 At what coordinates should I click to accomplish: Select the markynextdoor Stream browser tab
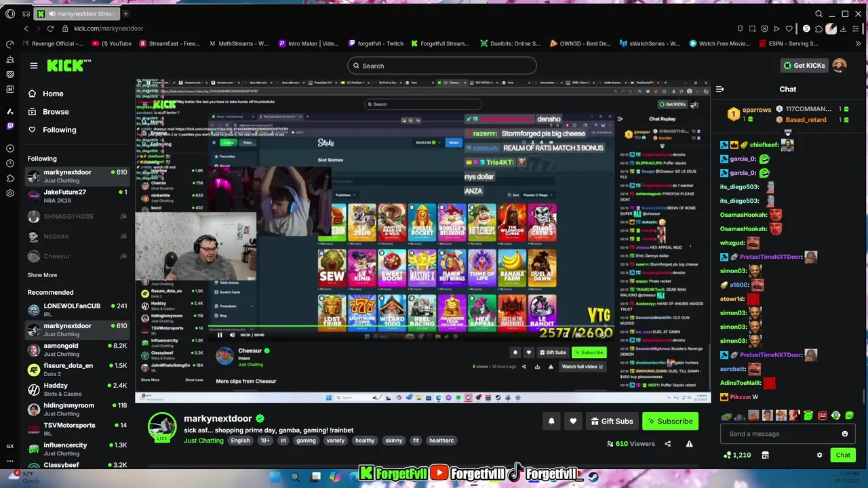click(77, 14)
